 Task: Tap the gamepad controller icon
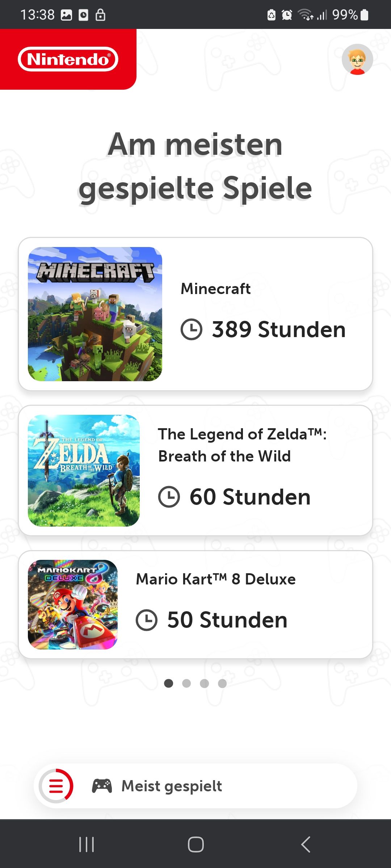102,786
